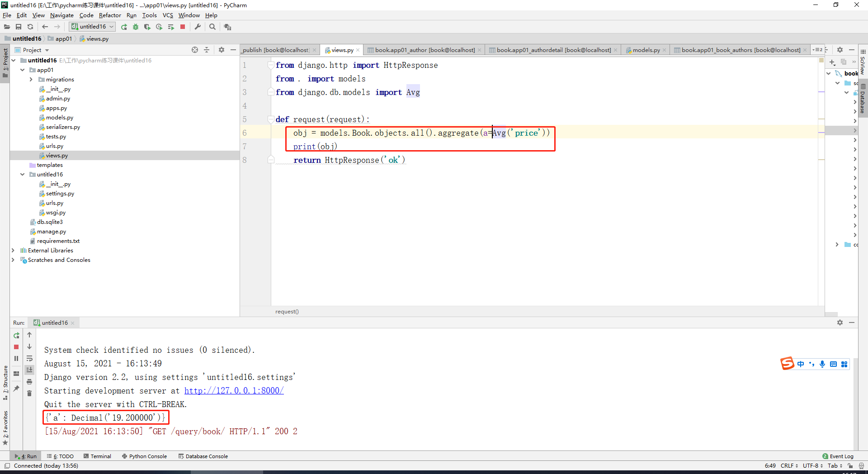
Task: Close the views.py editor tab
Action: (x=358, y=50)
